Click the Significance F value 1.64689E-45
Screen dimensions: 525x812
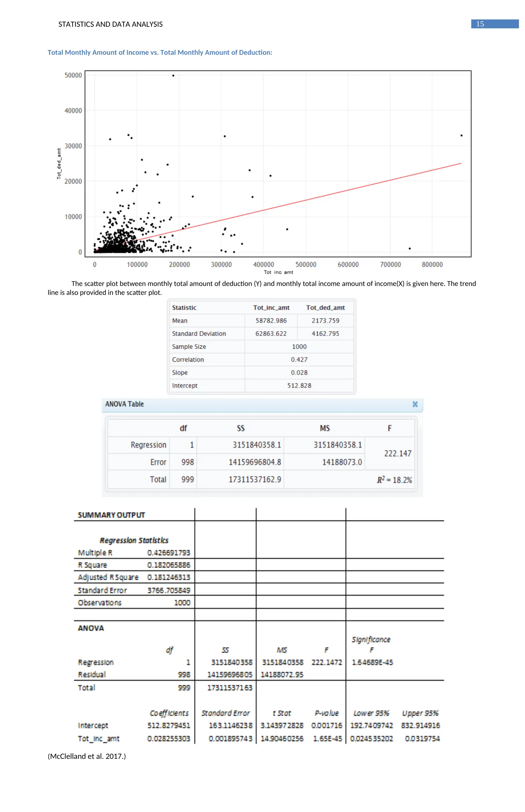(372, 662)
